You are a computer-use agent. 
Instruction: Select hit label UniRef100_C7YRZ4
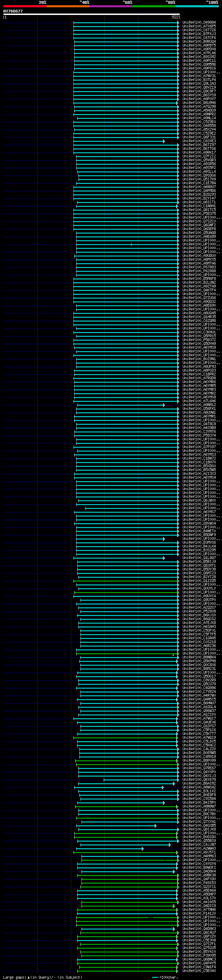199,691
